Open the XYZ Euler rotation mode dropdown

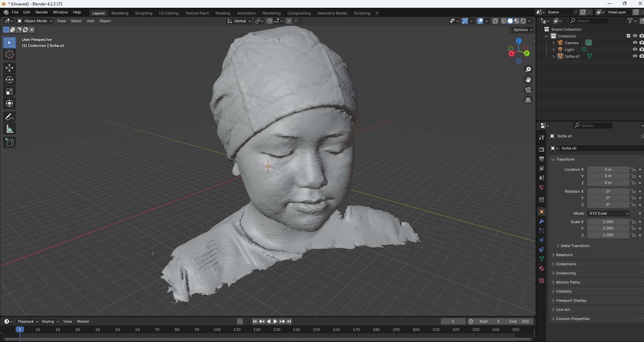point(609,213)
